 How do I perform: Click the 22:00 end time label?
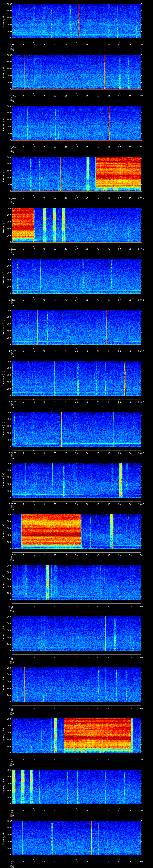(x=141, y=300)
